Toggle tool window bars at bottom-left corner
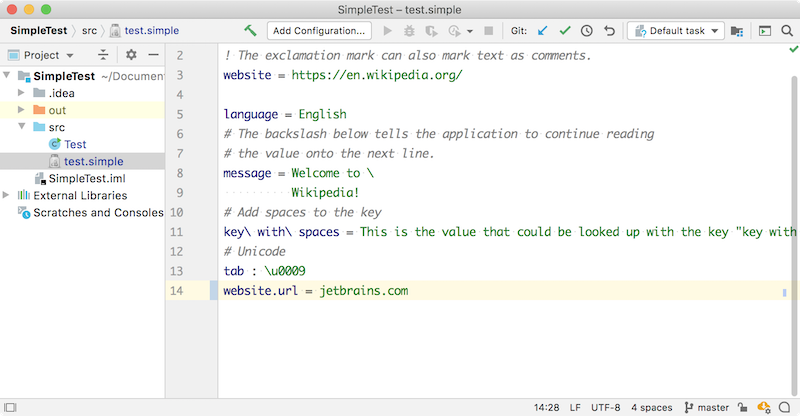 9,407
